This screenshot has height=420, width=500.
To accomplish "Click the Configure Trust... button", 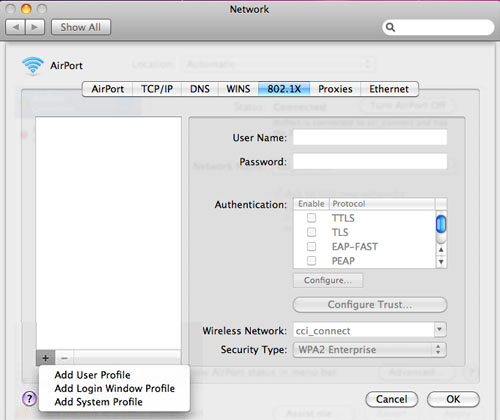I will 370,305.
